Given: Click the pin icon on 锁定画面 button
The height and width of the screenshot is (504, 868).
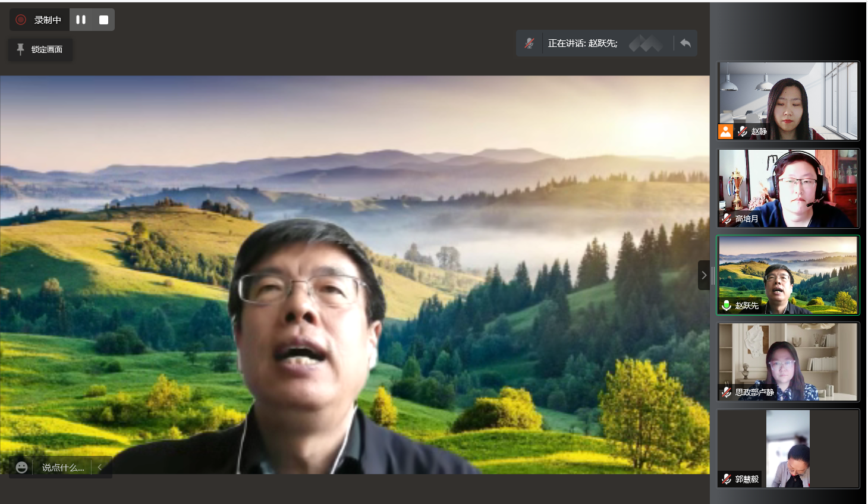Looking at the screenshot, I should pos(21,49).
